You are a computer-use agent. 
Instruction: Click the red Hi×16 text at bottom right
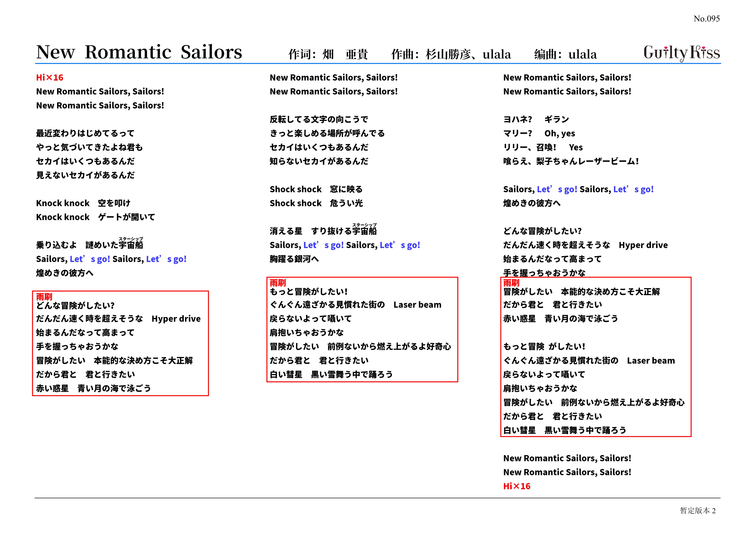tap(517, 486)
